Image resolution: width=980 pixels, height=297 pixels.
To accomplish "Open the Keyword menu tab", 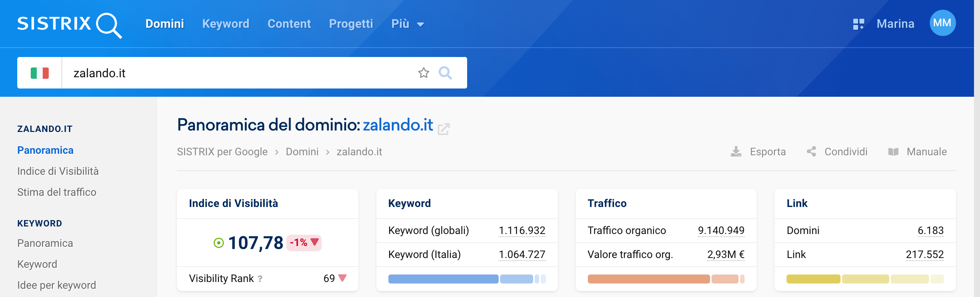I will 226,24.
